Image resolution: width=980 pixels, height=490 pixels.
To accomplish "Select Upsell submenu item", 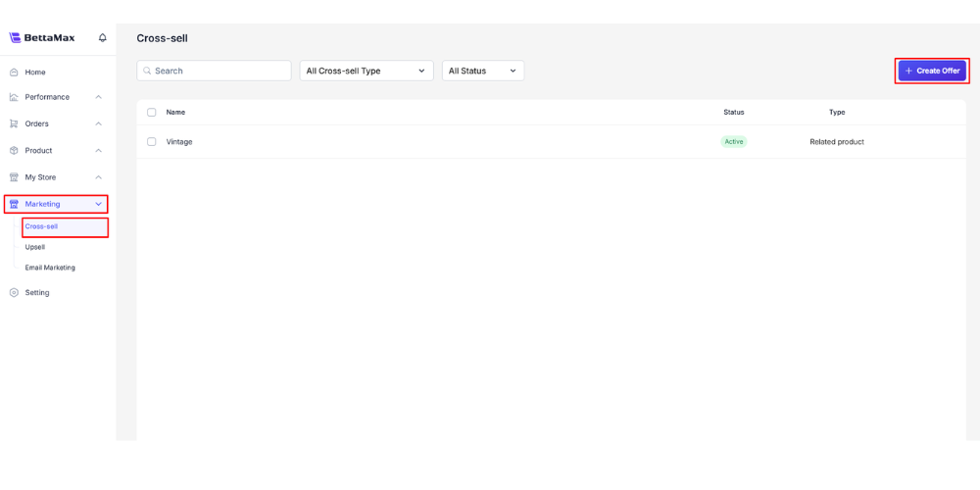I will tap(35, 247).
